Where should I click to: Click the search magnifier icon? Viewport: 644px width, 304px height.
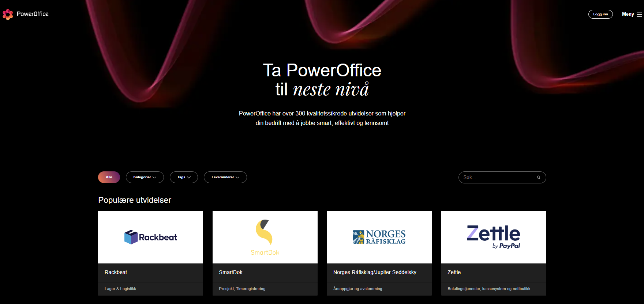[x=538, y=178]
